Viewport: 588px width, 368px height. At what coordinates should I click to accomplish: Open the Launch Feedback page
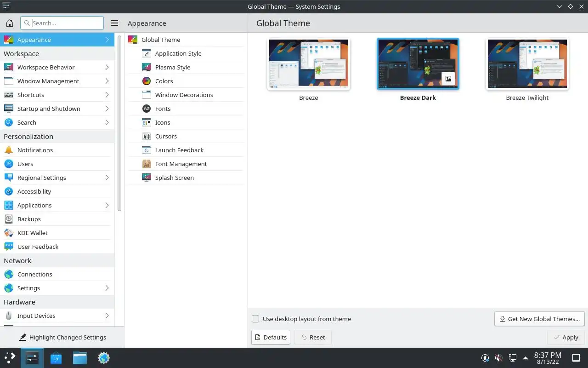186,150
